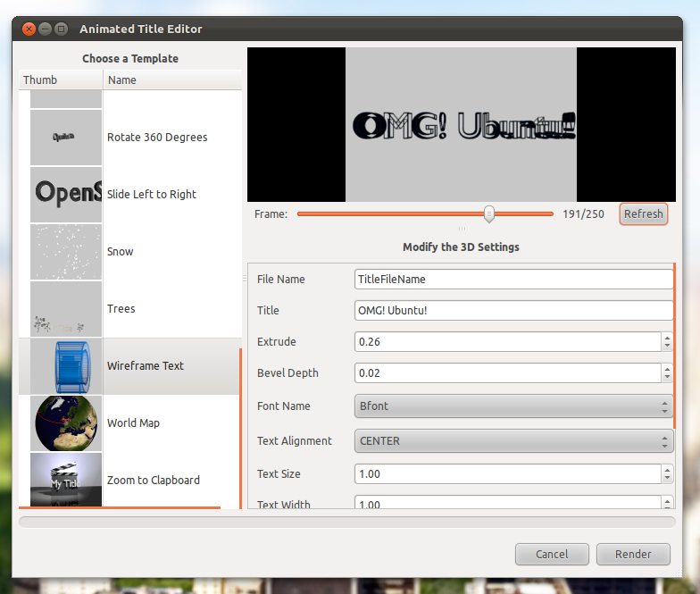Click the Snow template thumbnail
This screenshot has height=594, width=700.
tap(66, 252)
